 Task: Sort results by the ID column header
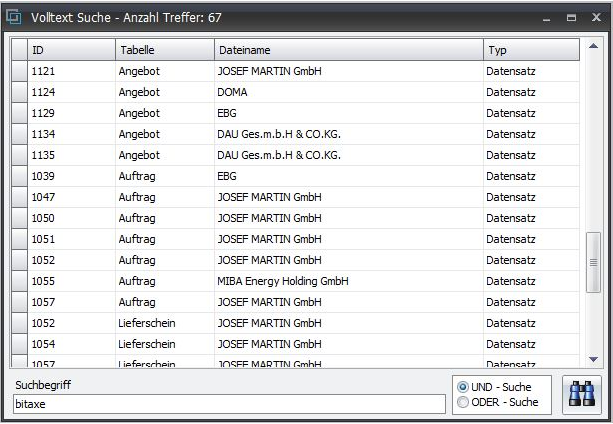(x=70, y=50)
